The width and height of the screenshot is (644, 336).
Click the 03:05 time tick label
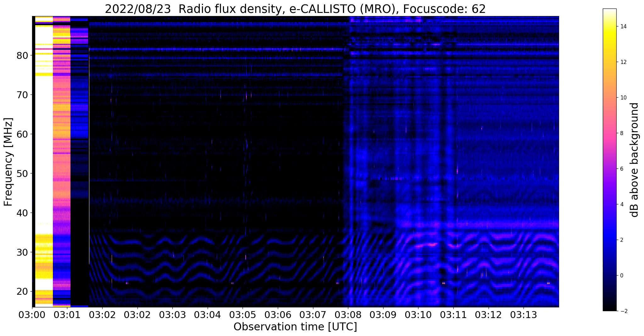[243, 315]
